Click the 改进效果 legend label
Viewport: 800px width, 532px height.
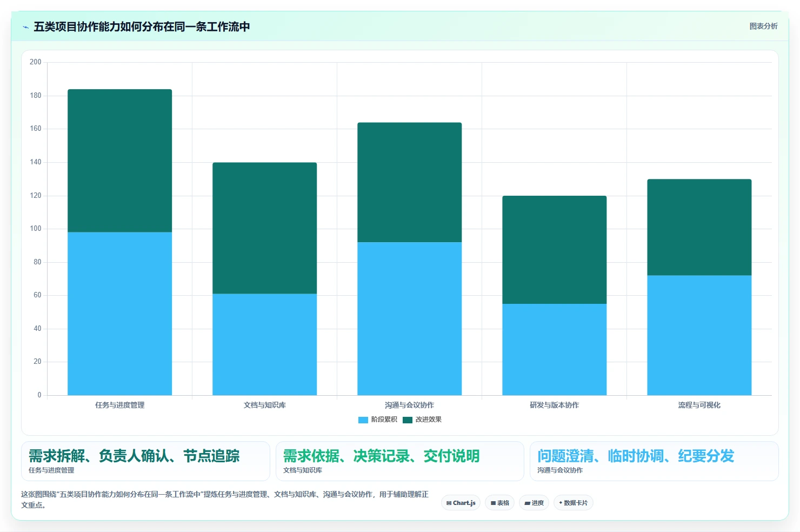point(428,420)
